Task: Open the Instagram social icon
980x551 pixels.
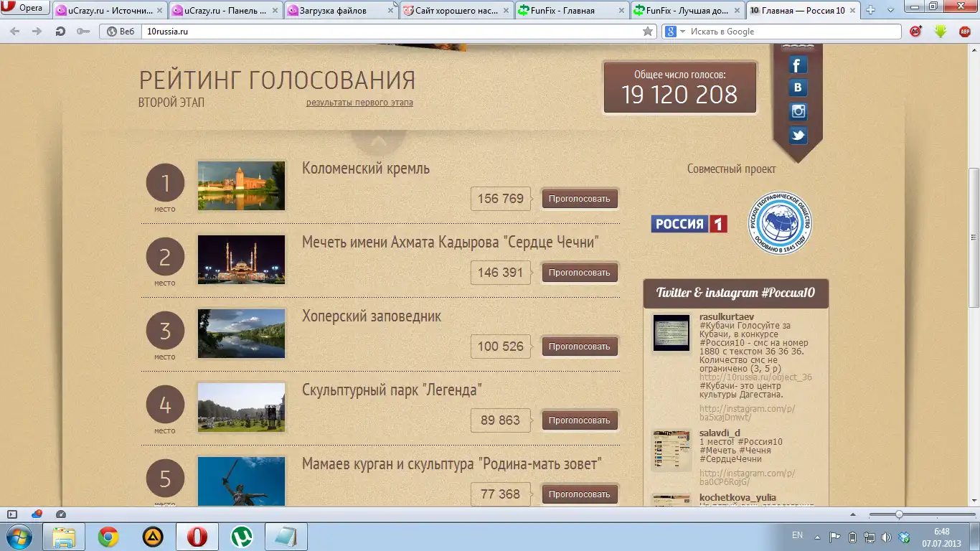Action: coord(798,111)
